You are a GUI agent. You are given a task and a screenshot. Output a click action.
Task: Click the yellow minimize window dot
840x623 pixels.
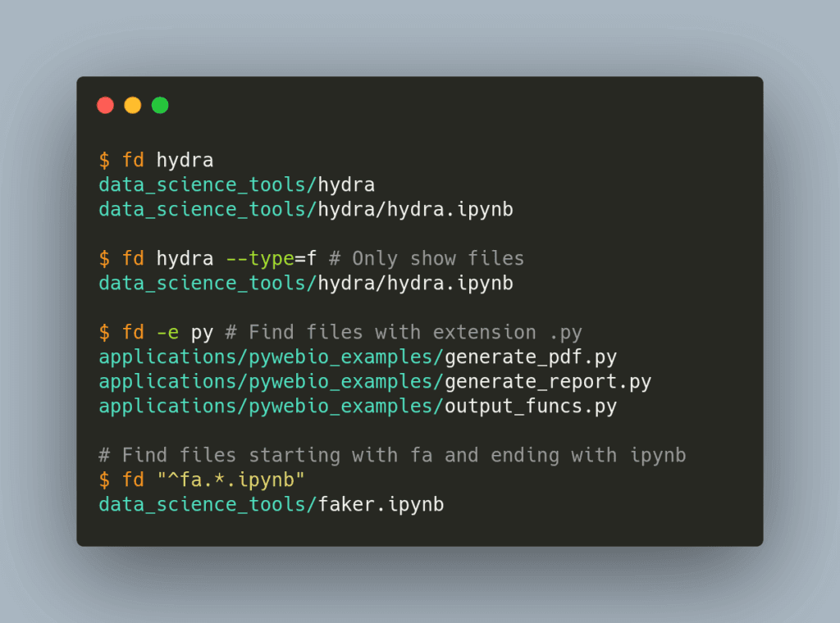132,105
